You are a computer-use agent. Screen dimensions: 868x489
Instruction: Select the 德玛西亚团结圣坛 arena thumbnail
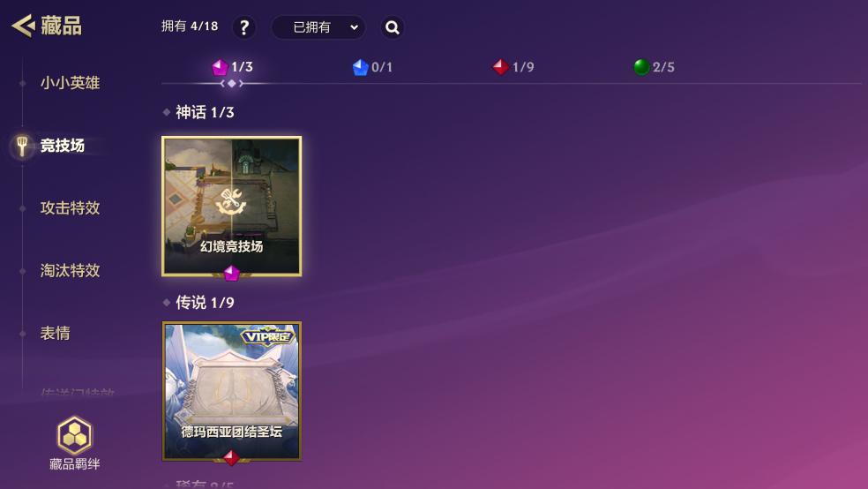click(x=231, y=391)
